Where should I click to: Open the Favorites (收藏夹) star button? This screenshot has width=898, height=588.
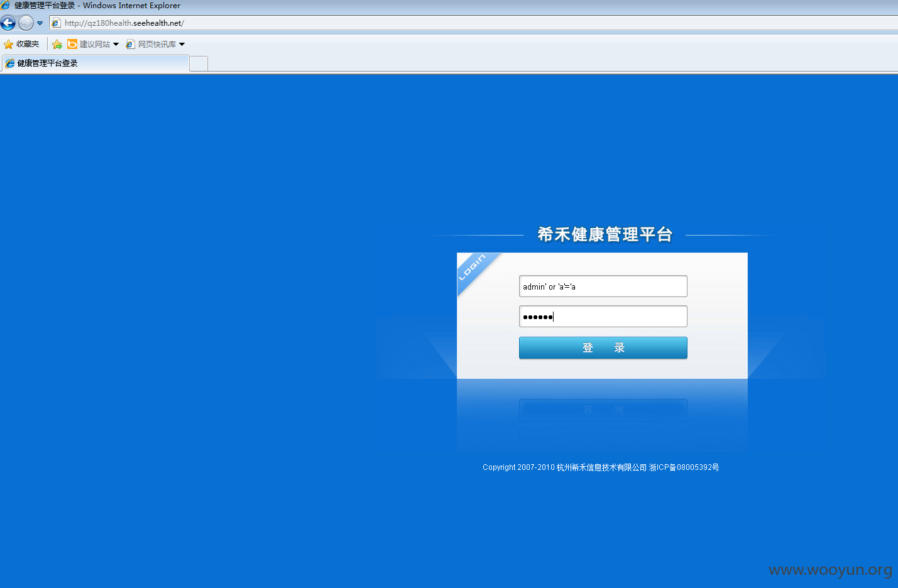21,44
